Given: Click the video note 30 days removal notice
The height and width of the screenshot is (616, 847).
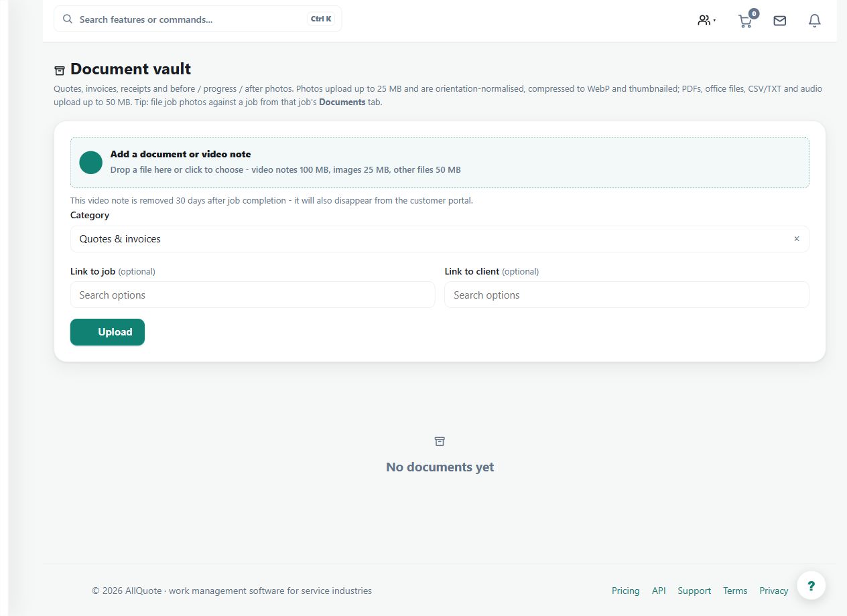Looking at the screenshot, I should [271, 200].
